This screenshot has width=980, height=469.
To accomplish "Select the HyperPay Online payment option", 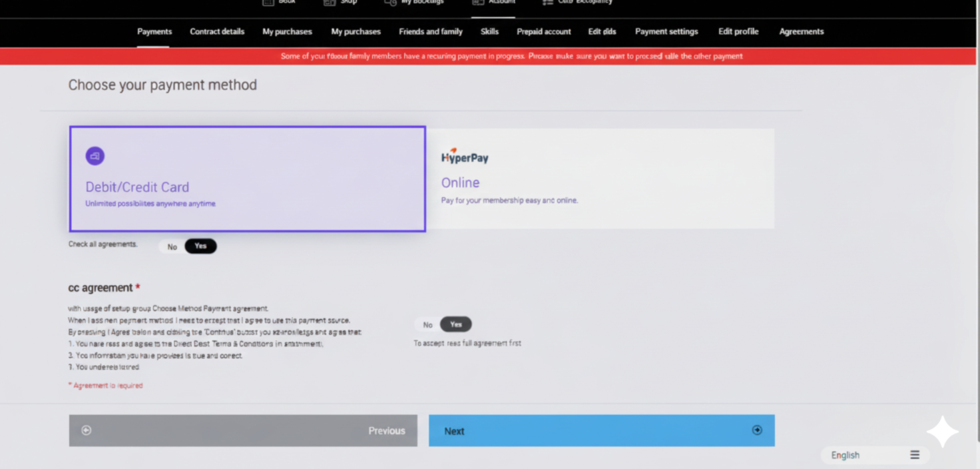I will (600, 179).
